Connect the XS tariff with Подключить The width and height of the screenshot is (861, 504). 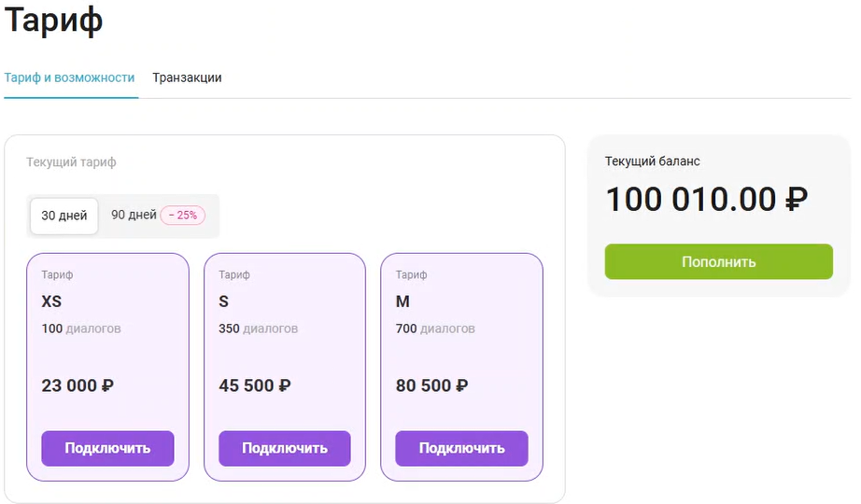pos(107,449)
